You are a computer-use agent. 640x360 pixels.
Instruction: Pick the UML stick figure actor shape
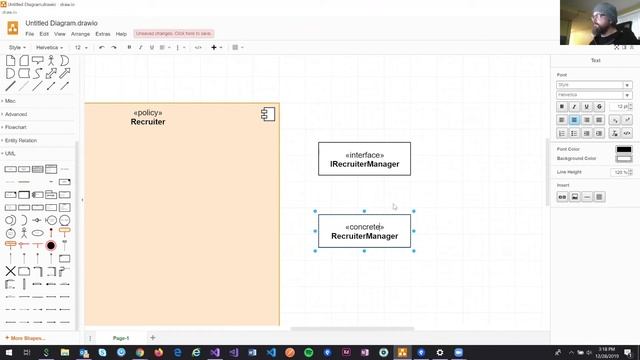24,233
